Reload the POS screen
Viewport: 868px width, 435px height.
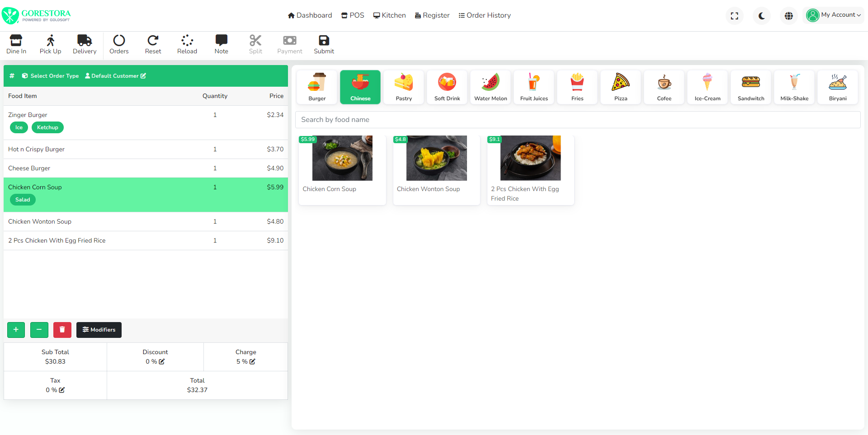pos(187,44)
